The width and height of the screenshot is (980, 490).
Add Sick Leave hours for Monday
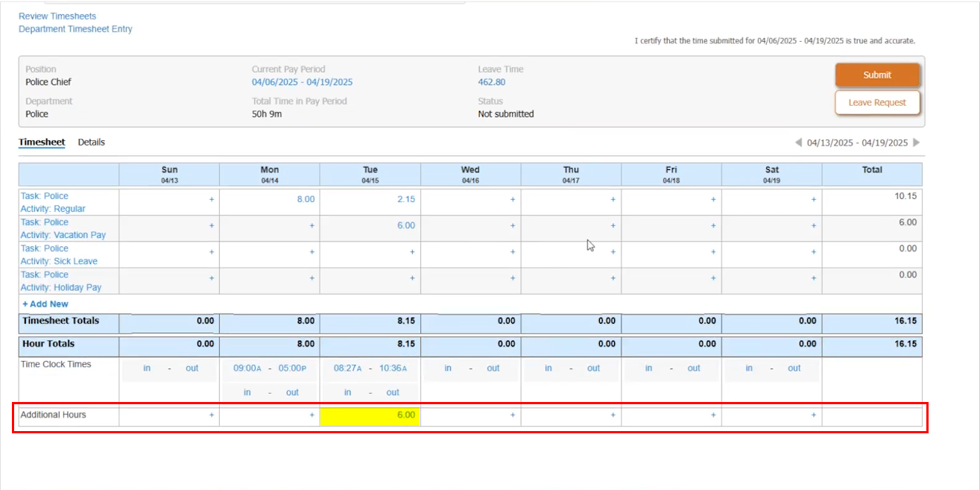point(312,252)
